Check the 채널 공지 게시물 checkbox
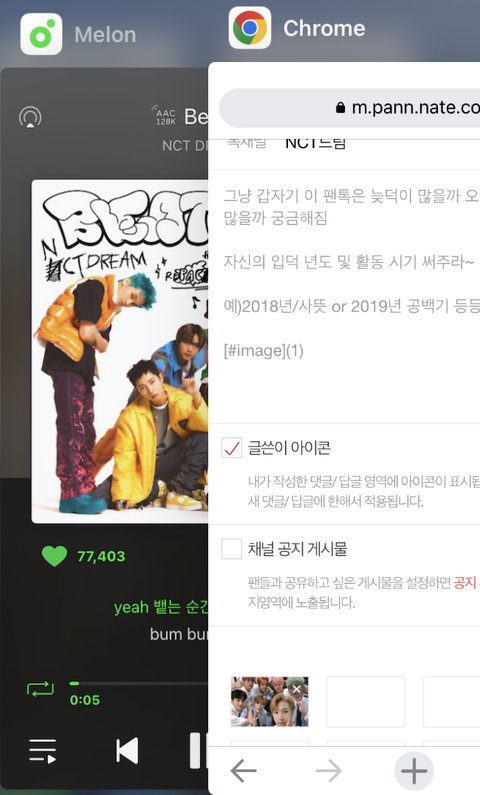Image resolution: width=480 pixels, height=795 pixels. click(x=232, y=549)
